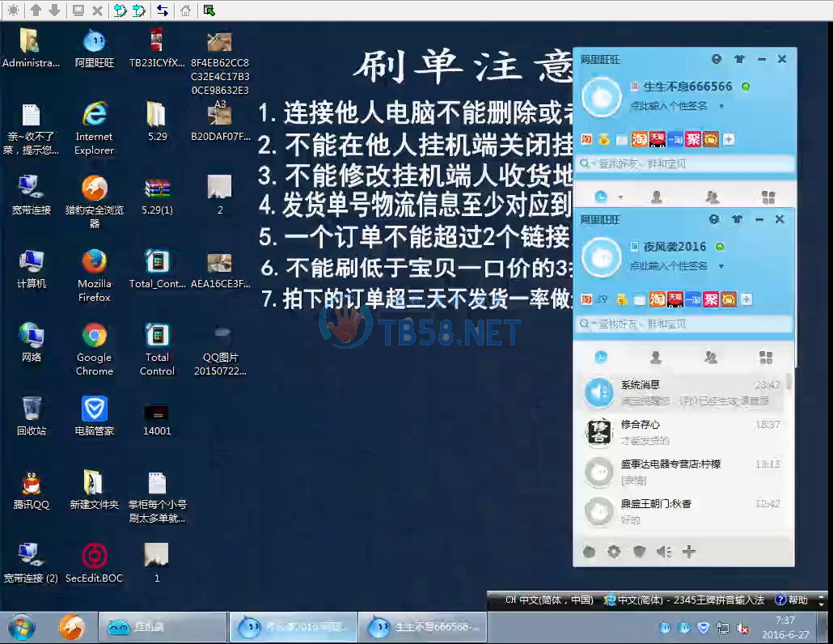Open the 修合存心 conversation row
The height and width of the screenshot is (644, 833).
click(x=682, y=433)
